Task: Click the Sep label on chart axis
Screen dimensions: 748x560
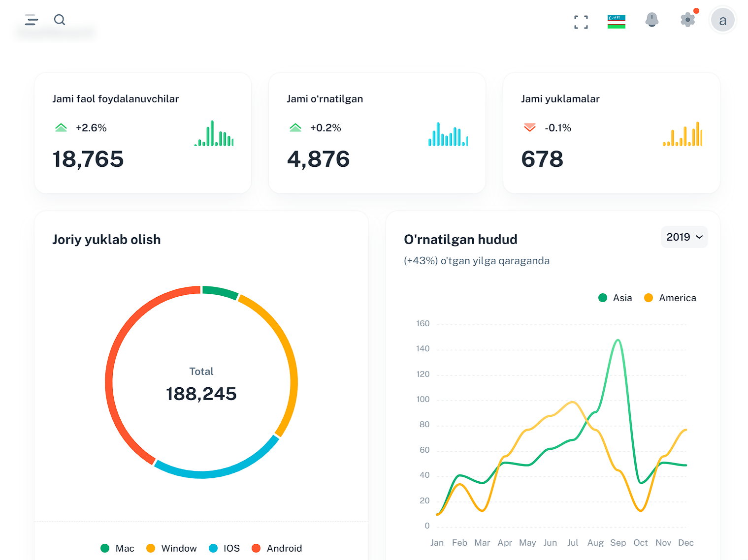Action: click(618, 543)
